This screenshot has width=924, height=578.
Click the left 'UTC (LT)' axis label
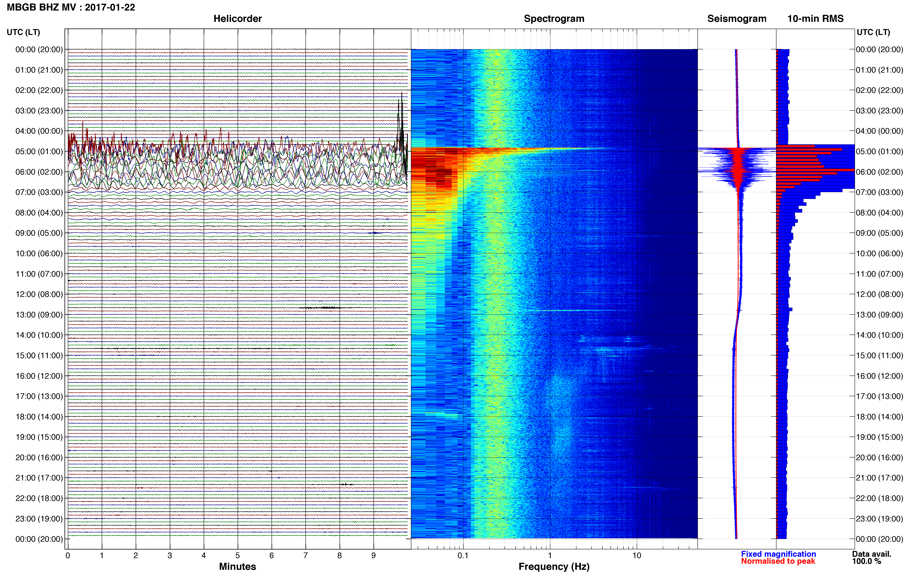[23, 32]
